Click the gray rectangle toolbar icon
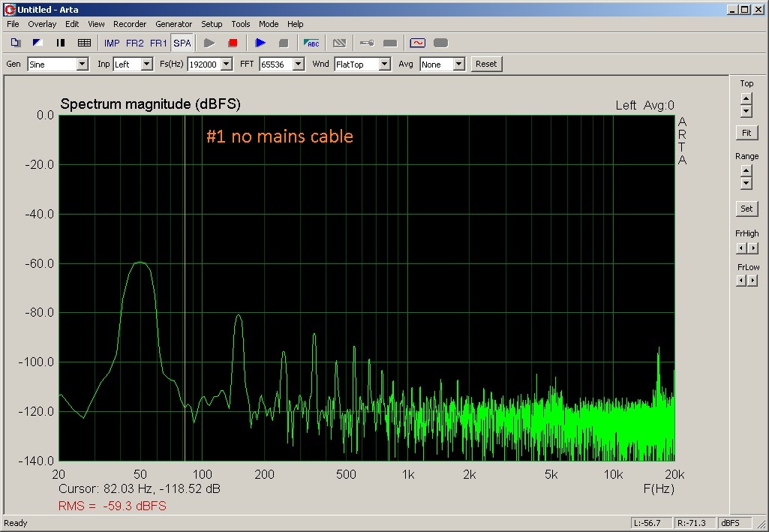This screenshot has height=532, width=769. pos(390,44)
